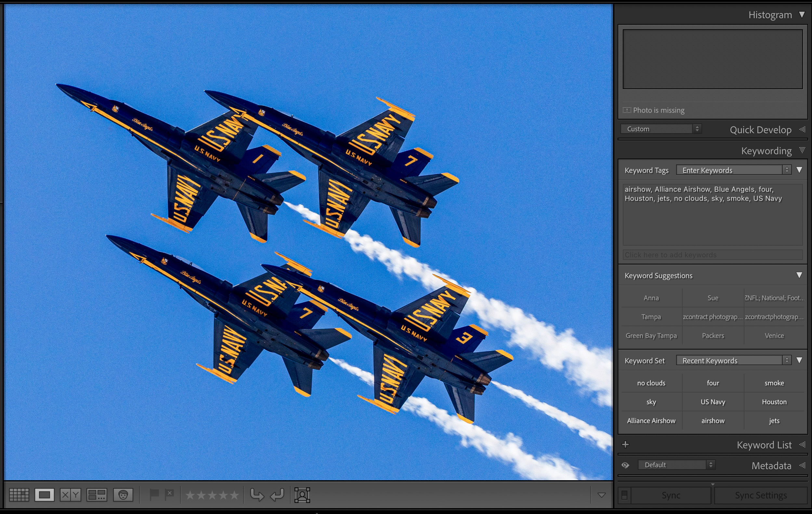Toggle 'airshow' keyword in set

pos(713,421)
